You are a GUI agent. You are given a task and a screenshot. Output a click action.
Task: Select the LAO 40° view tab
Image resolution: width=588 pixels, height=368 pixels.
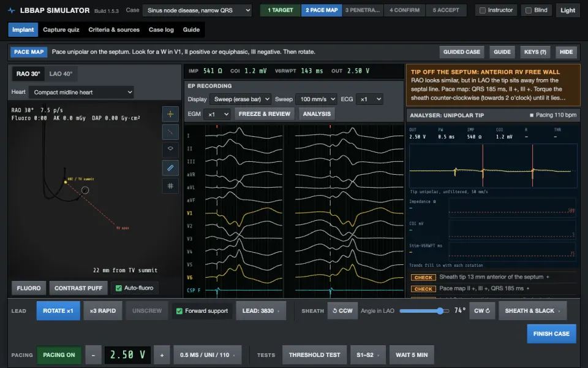pyautogui.click(x=61, y=74)
